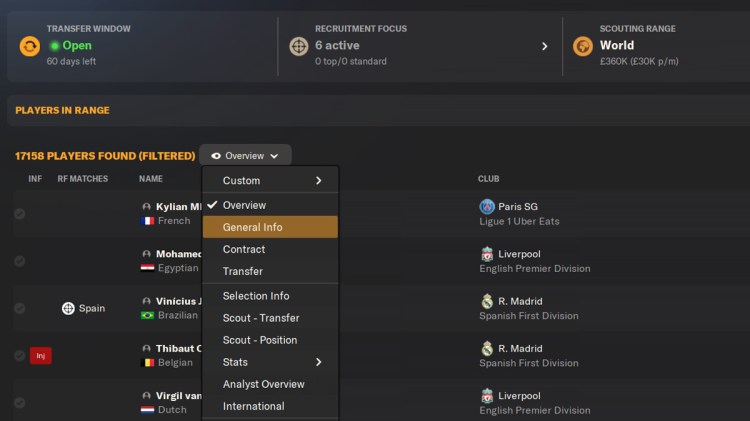Open the Overview view dropdown
750x421 pixels.
tap(245, 156)
